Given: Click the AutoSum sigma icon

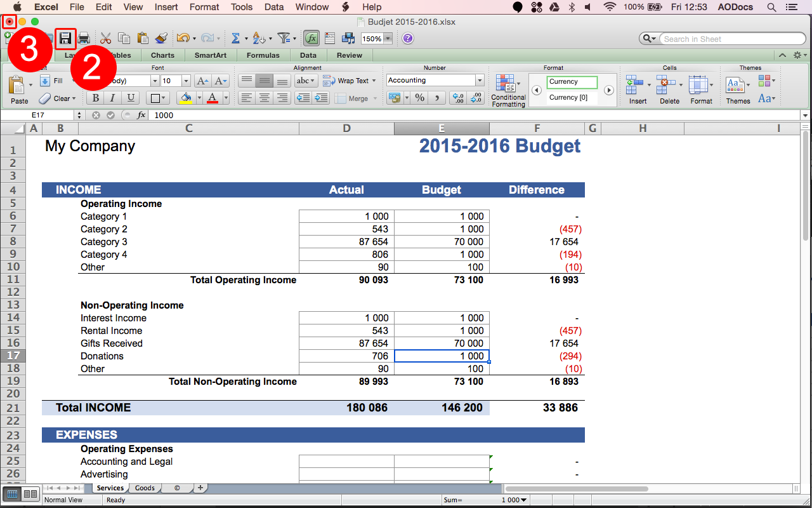Looking at the screenshot, I should pyautogui.click(x=235, y=39).
